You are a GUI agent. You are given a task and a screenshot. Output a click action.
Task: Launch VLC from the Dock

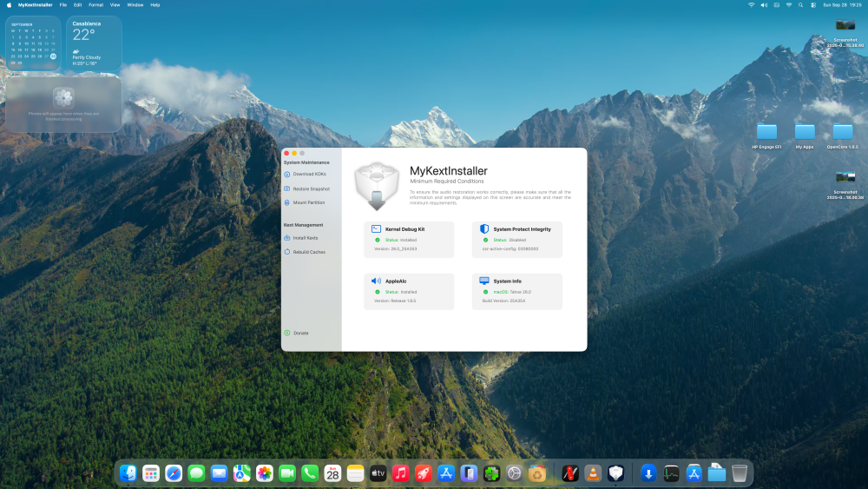pos(593,473)
